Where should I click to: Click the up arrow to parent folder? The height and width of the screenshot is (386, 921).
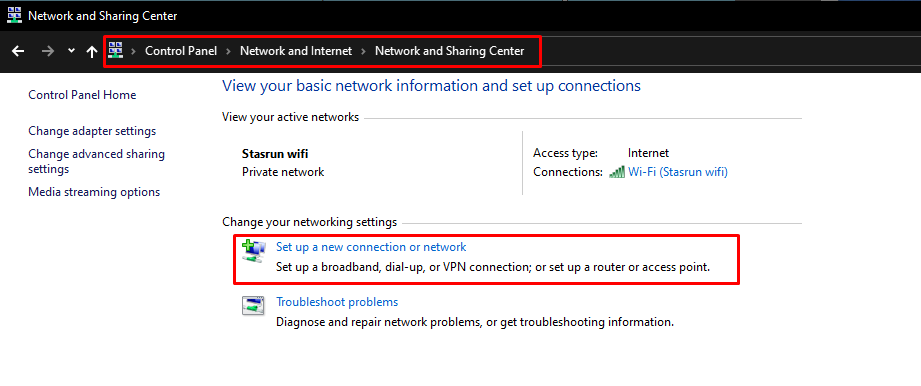point(92,52)
